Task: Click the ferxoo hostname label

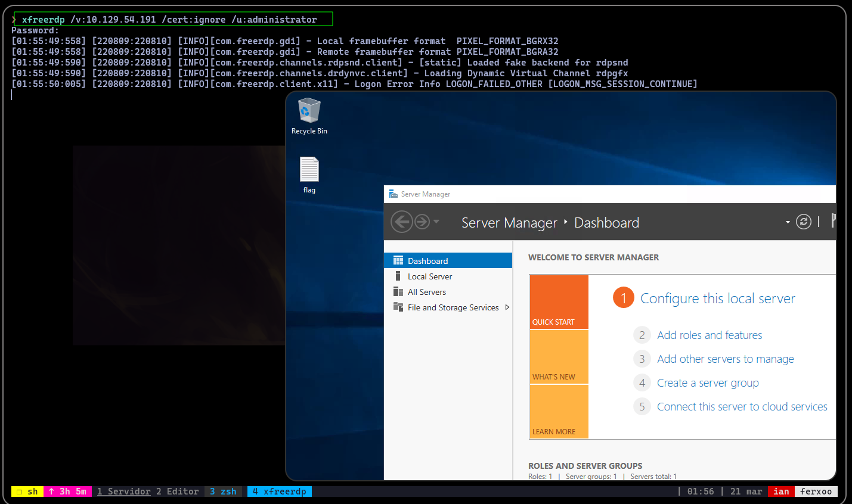Action: coord(816,491)
